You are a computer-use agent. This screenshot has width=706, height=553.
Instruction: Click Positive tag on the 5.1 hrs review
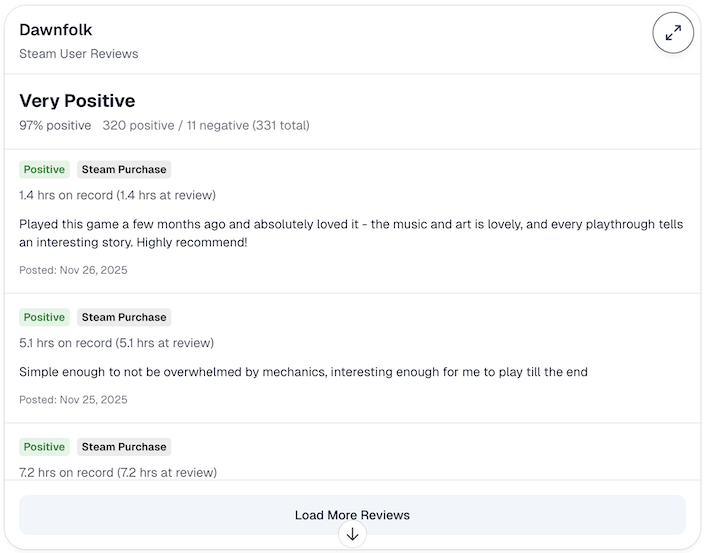point(44,318)
